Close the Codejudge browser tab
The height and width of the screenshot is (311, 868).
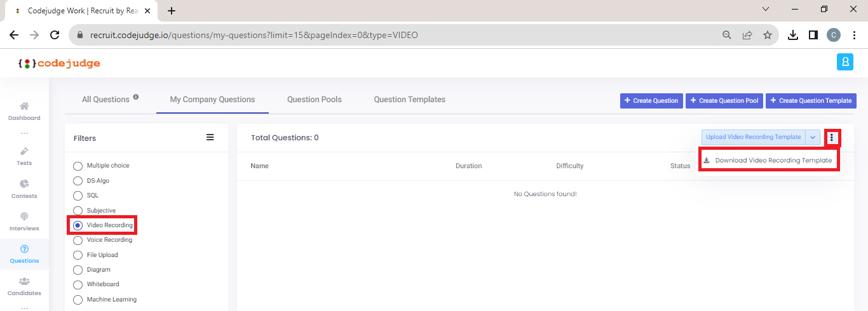149,11
